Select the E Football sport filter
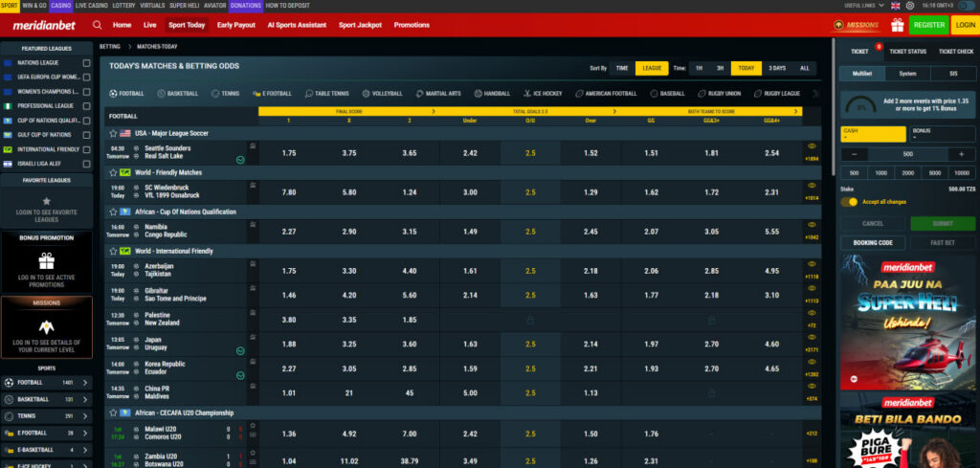 (273, 94)
